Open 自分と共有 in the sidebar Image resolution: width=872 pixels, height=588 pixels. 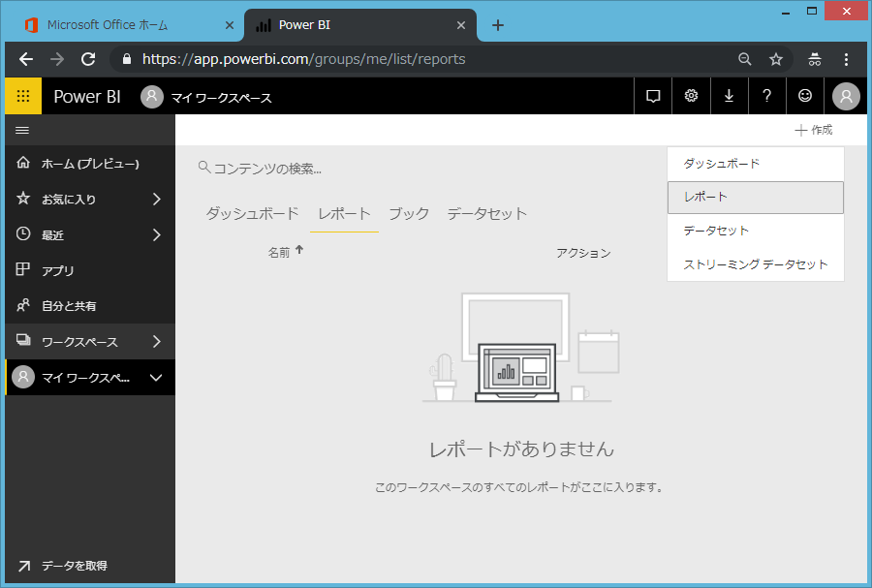90,306
